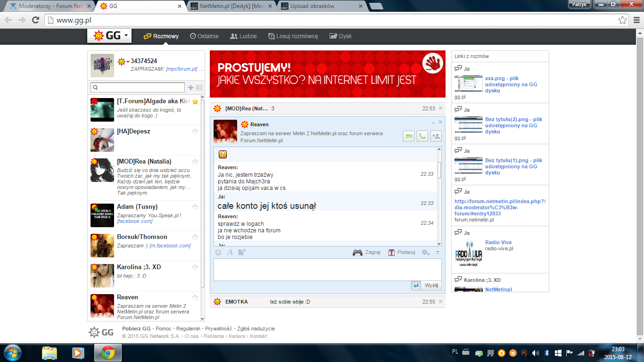Reload the www.gg.pl page

coord(35,20)
